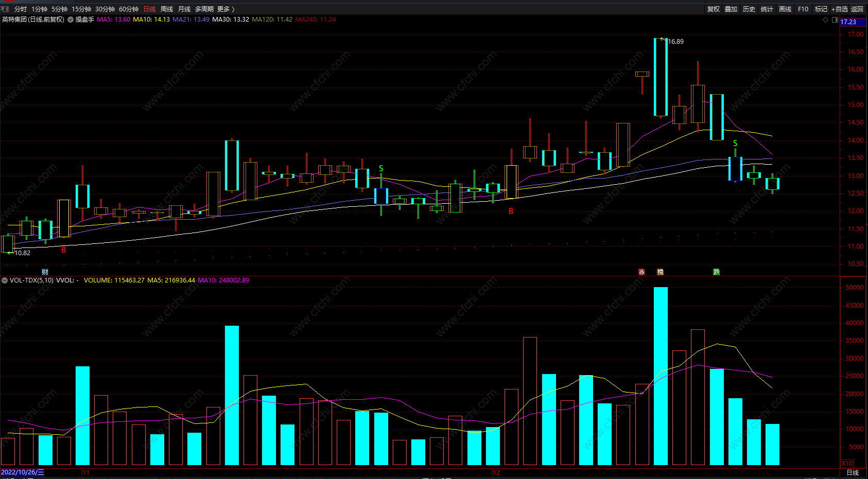868x479 pixels.
Task: Click the 财 financial event marker
Action: 45,272
